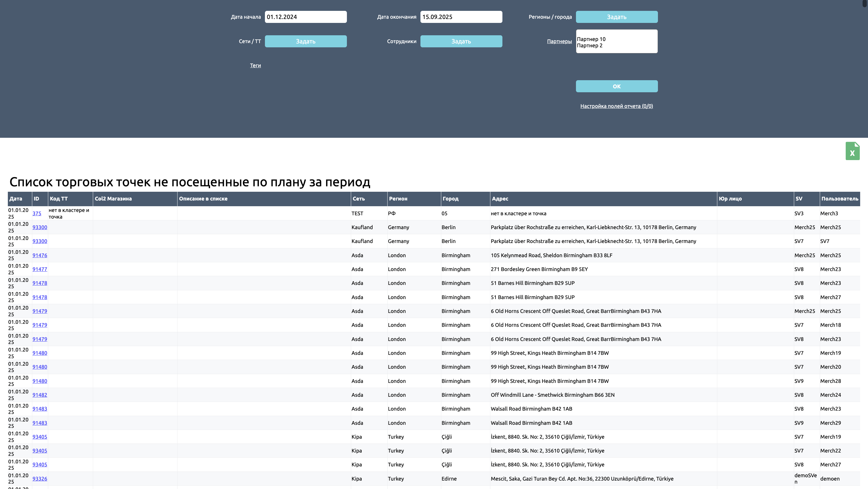868x489 pixels.
Task: Select Партнер 10 in partners list
Action: pyautogui.click(x=591, y=39)
